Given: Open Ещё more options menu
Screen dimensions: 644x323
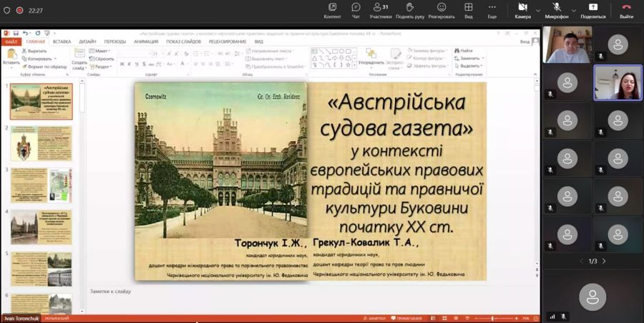Looking at the screenshot, I should pos(492,11).
